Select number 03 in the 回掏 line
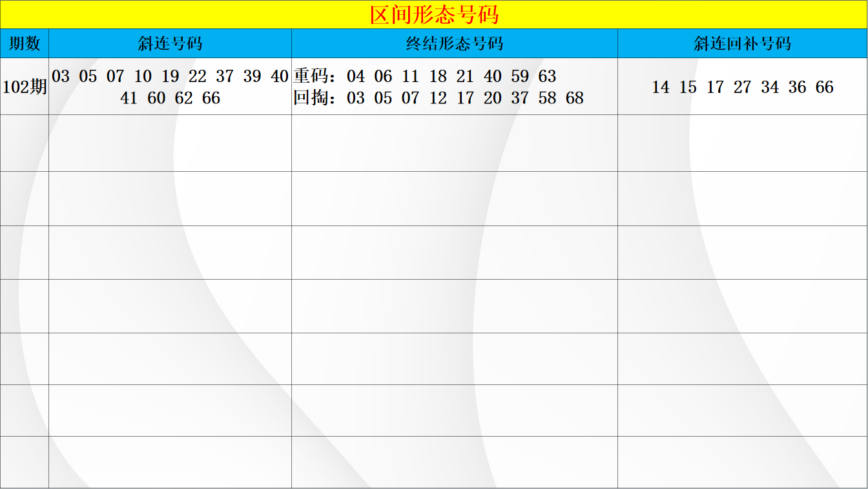This screenshot has height=489, width=868. pos(356,98)
